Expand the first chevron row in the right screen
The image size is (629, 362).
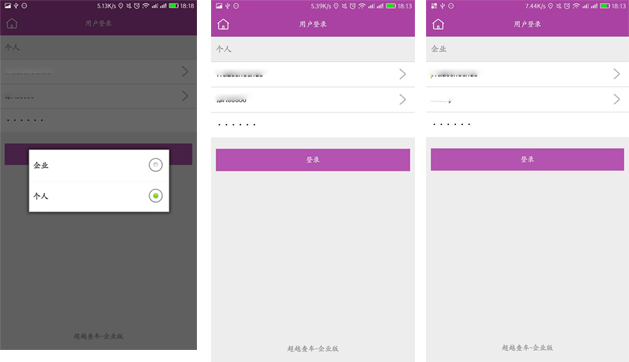pos(528,74)
